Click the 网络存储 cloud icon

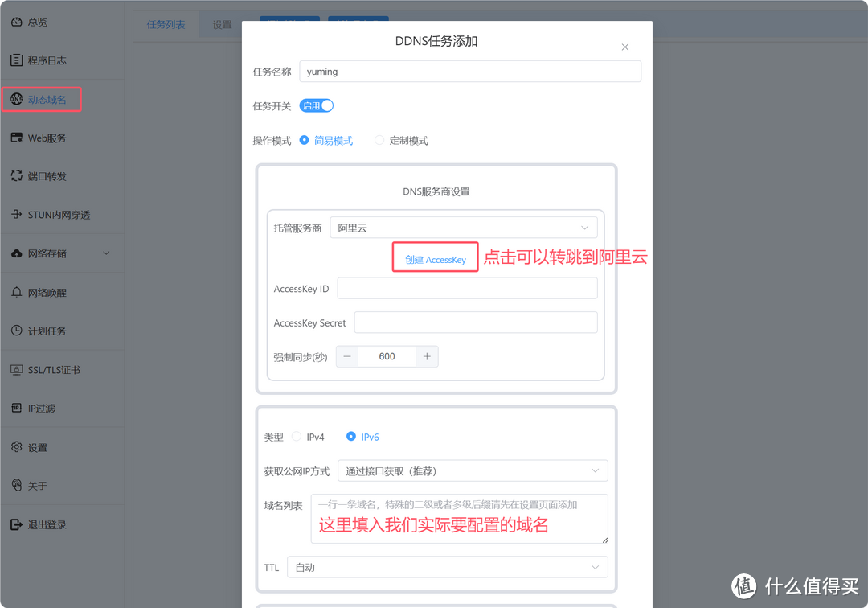pyautogui.click(x=17, y=253)
